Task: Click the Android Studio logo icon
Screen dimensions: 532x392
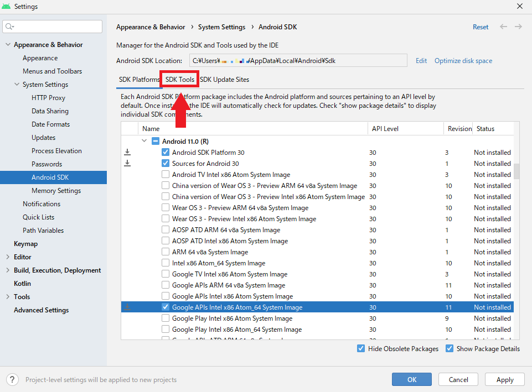Action: (6, 6)
